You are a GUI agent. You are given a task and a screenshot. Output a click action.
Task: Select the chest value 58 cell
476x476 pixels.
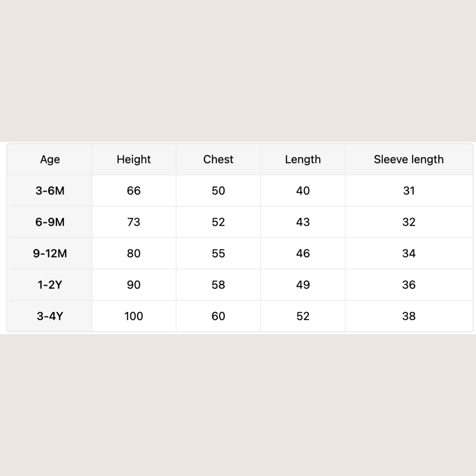pyautogui.click(x=218, y=285)
